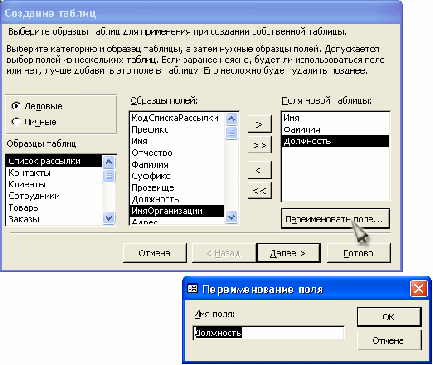Select Суффикс sample field
This screenshot has width=433, height=365.
point(177,176)
